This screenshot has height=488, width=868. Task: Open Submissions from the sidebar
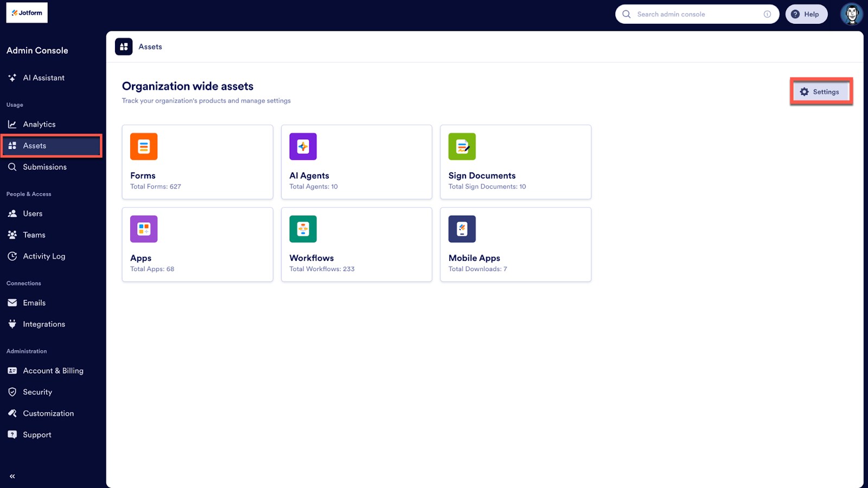pos(44,166)
